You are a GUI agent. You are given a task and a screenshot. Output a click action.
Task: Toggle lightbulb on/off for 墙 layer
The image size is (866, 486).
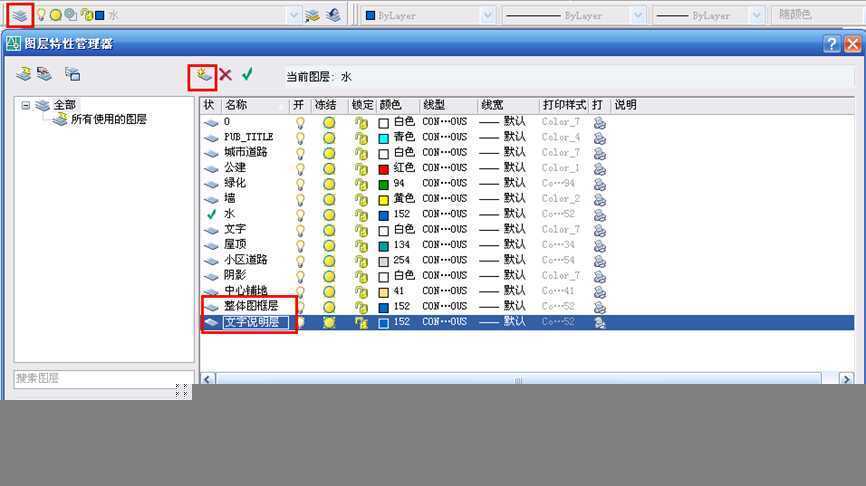(300, 199)
